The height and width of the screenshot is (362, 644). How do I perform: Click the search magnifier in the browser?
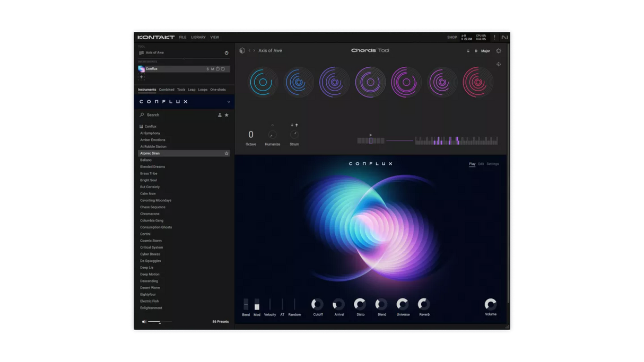(141, 114)
